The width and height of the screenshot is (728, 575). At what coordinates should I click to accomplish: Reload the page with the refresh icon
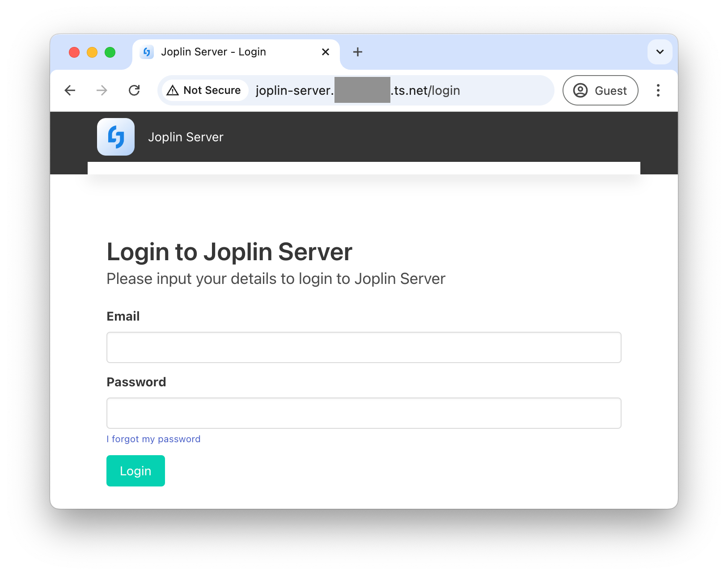point(135,90)
